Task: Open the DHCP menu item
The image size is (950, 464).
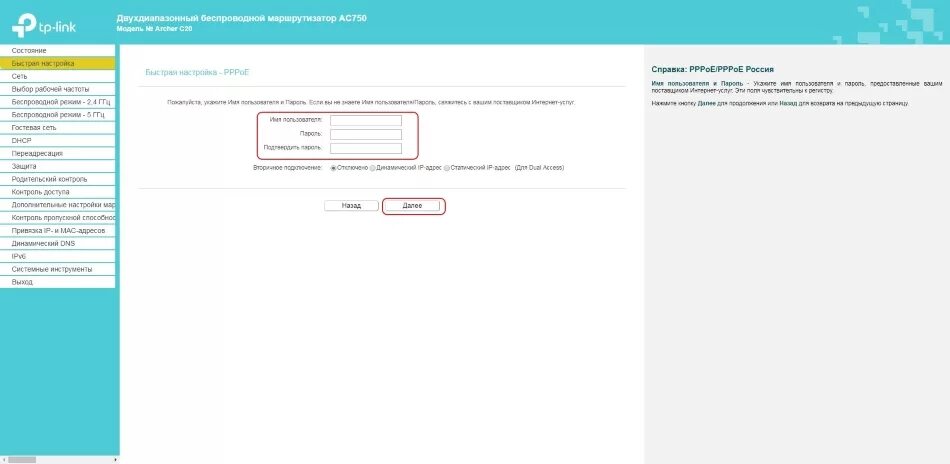Action: [x=58, y=141]
